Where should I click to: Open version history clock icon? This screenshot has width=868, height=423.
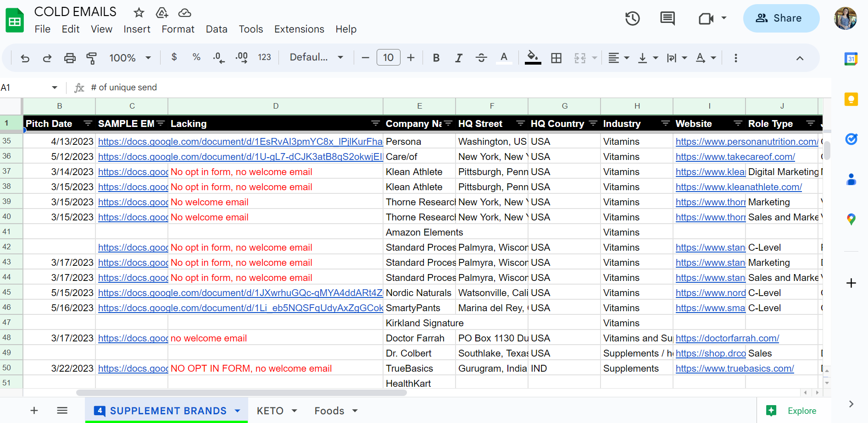pos(633,18)
